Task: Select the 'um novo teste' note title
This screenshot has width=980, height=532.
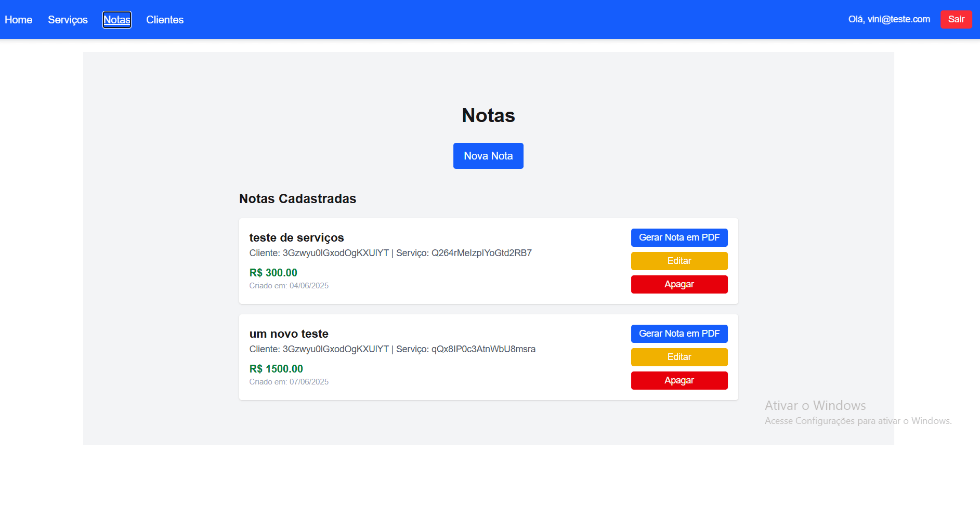Action: coord(289,334)
